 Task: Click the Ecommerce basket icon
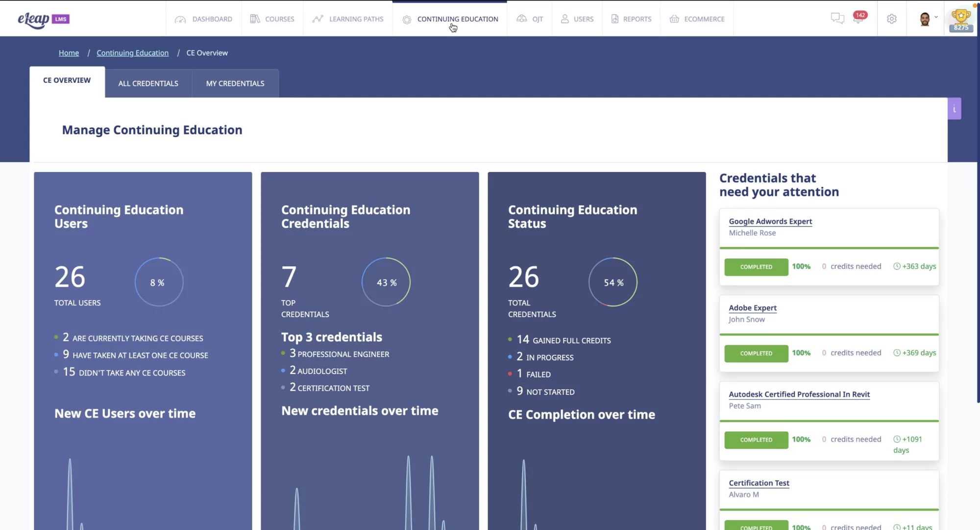click(675, 19)
